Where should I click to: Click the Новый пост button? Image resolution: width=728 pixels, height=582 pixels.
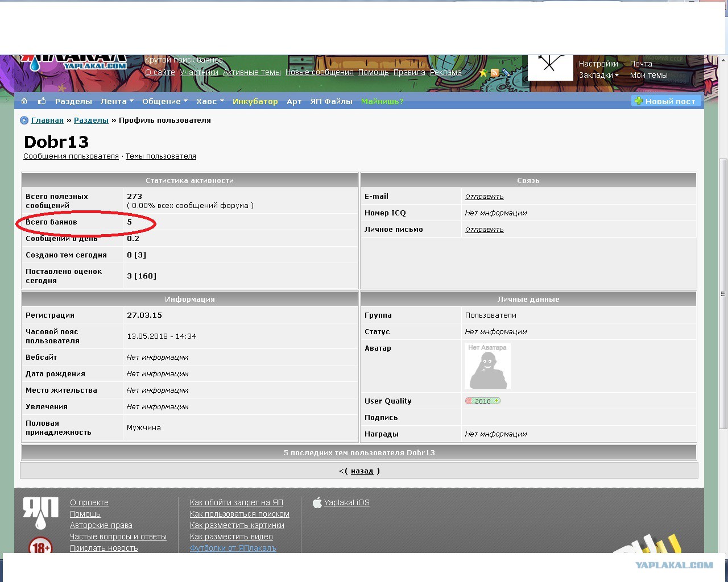click(666, 101)
